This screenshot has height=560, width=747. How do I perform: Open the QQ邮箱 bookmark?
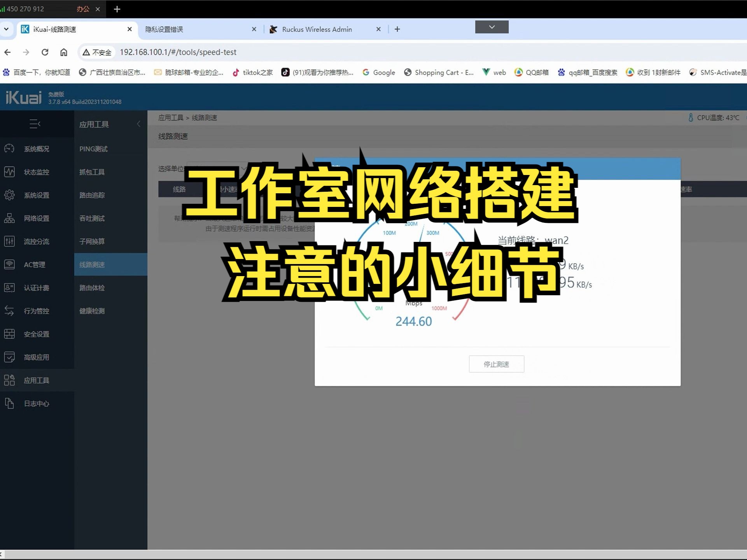[531, 72]
